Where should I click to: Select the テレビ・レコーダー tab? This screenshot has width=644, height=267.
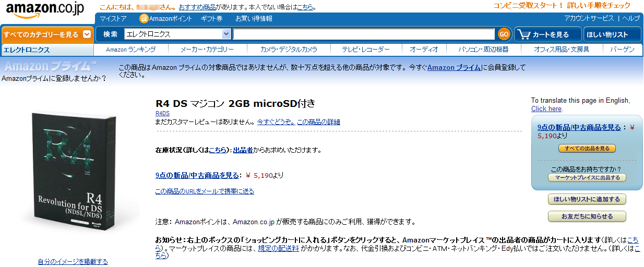[366, 50]
